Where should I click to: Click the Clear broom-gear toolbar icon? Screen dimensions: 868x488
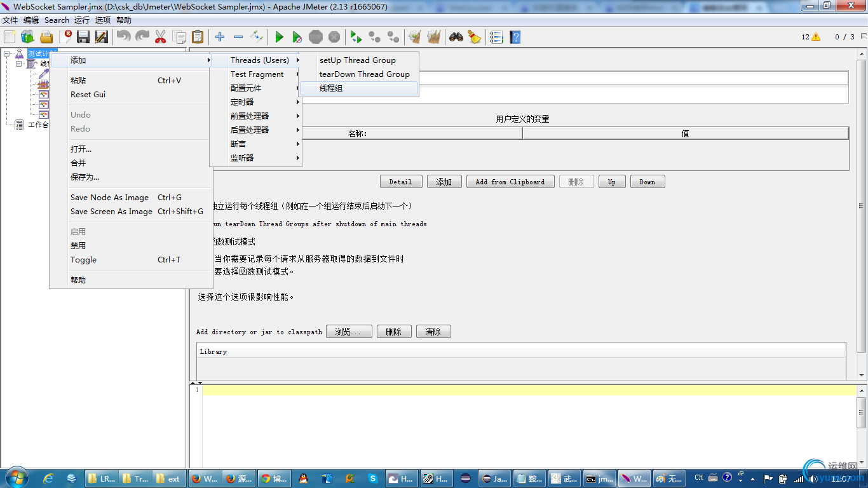(x=416, y=37)
